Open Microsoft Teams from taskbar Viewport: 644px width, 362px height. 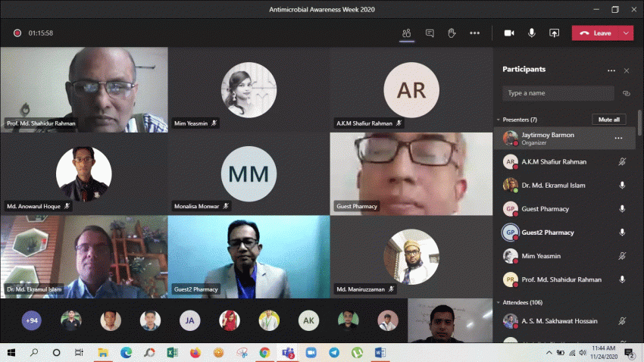coord(288,353)
